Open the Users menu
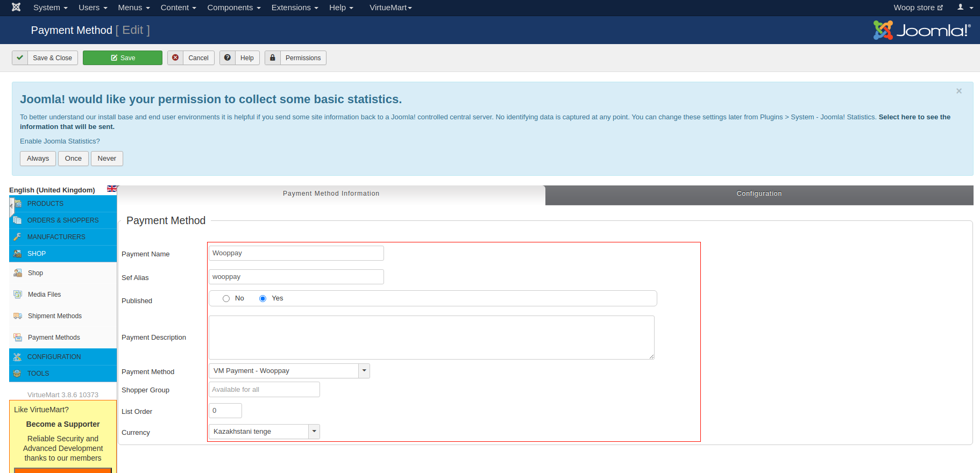This screenshot has height=473, width=980. pyautogui.click(x=93, y=8)
